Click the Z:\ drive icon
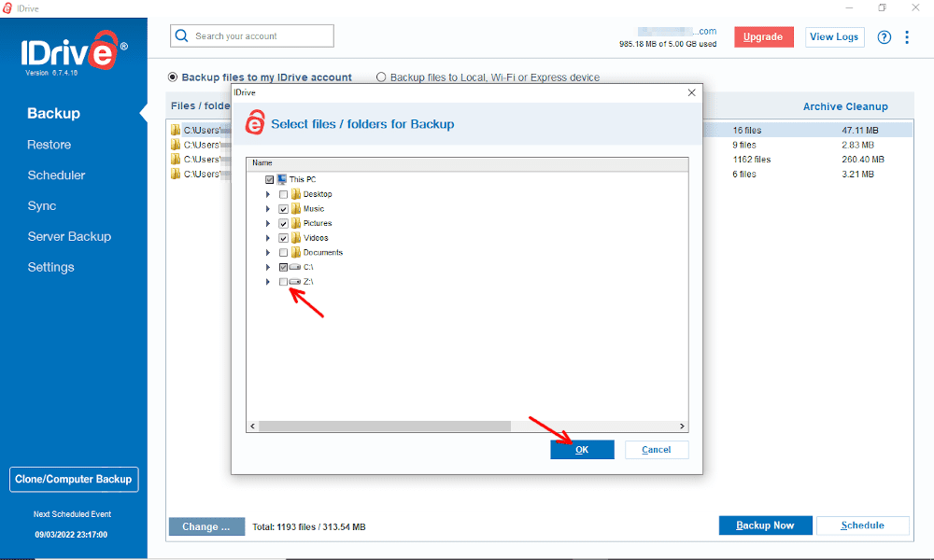934x560 pixels. [x=295, y=282]
